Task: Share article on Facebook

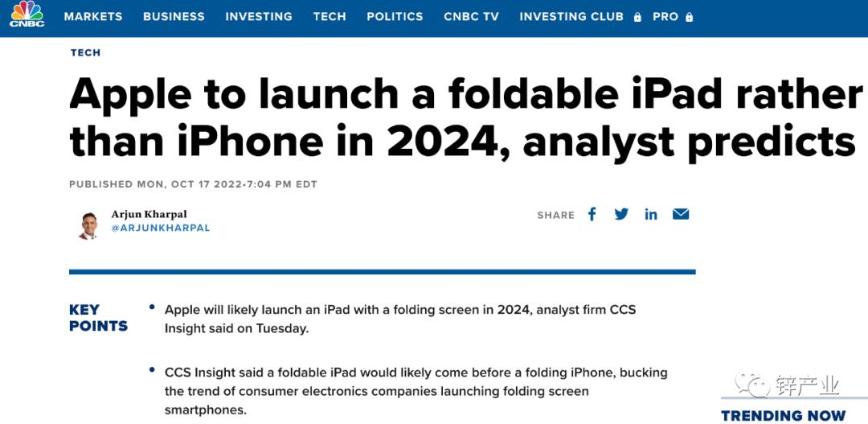Action: [592, 214]
